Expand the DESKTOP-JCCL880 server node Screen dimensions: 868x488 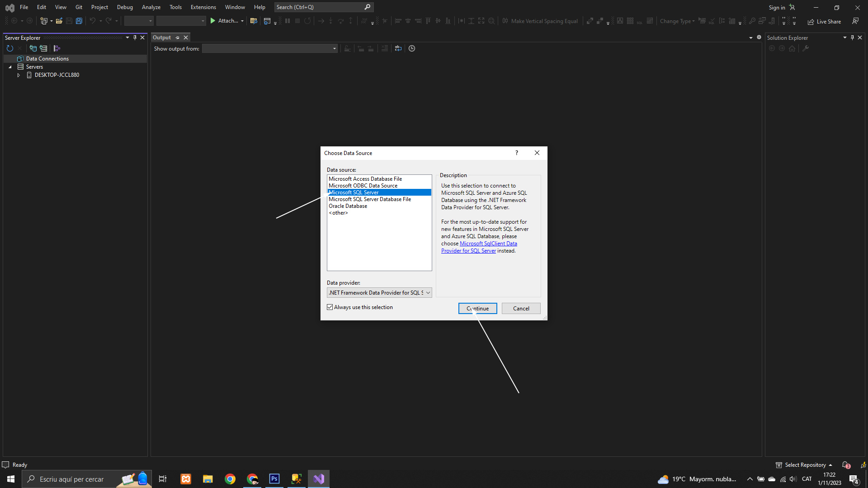(x=19, y=75)
